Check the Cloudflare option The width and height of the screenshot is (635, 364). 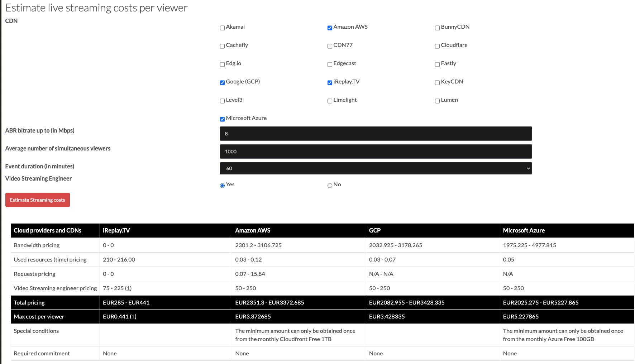(x=437, y=46)
